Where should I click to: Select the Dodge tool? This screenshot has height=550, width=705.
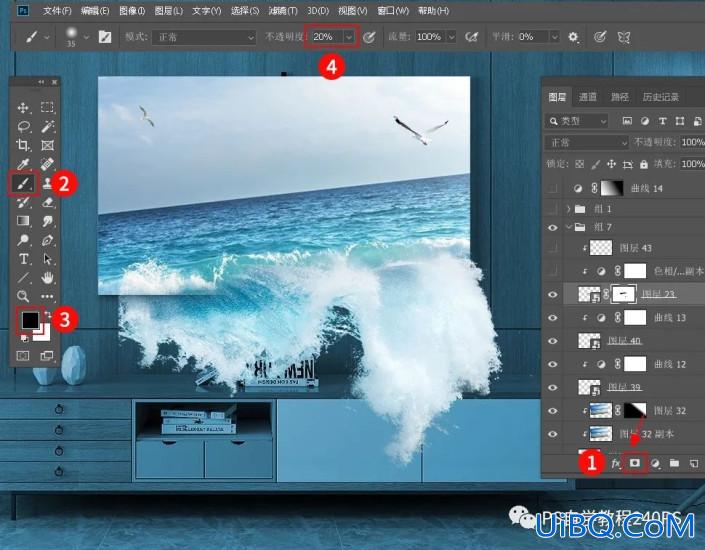23,240
